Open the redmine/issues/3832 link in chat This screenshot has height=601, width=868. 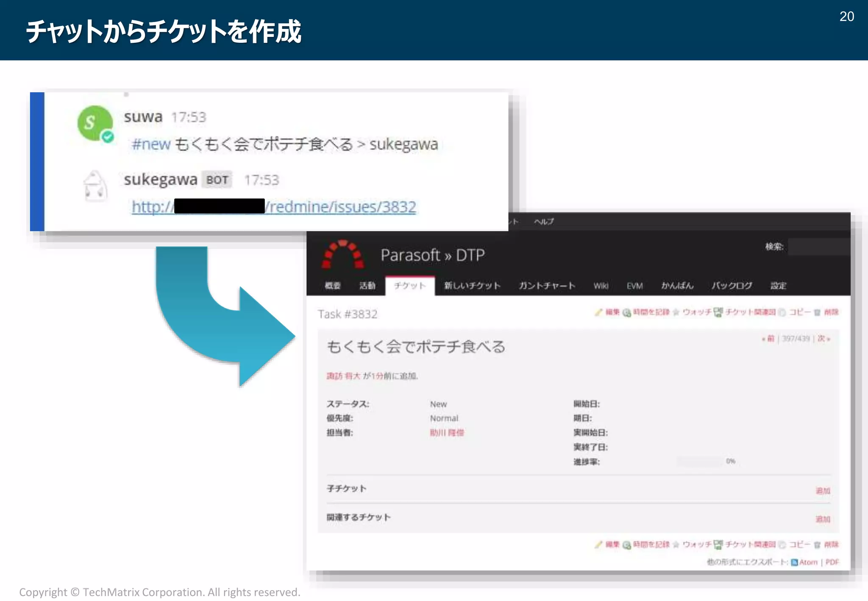point(274,207)
